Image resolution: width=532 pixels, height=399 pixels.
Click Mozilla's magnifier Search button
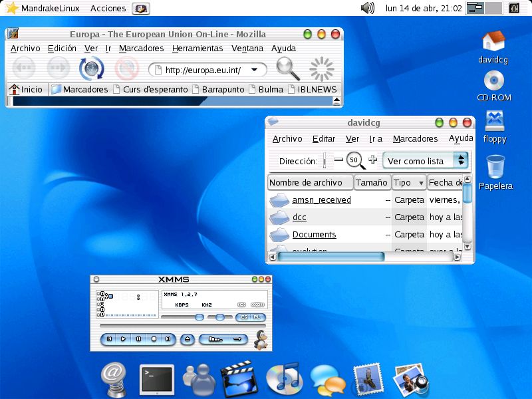(288, 68)
